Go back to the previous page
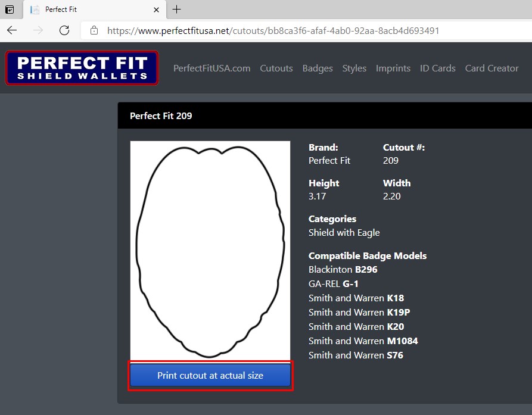This screenshot has width=532, height=415. [12, 30]
